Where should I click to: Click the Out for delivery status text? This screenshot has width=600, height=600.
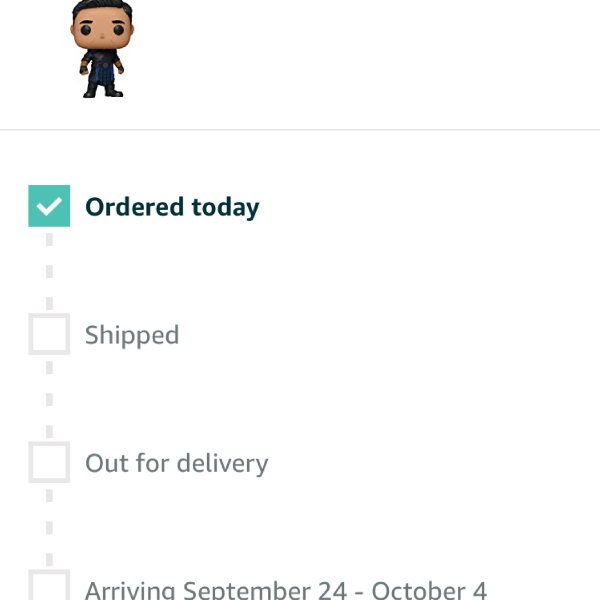pos(176,463)
